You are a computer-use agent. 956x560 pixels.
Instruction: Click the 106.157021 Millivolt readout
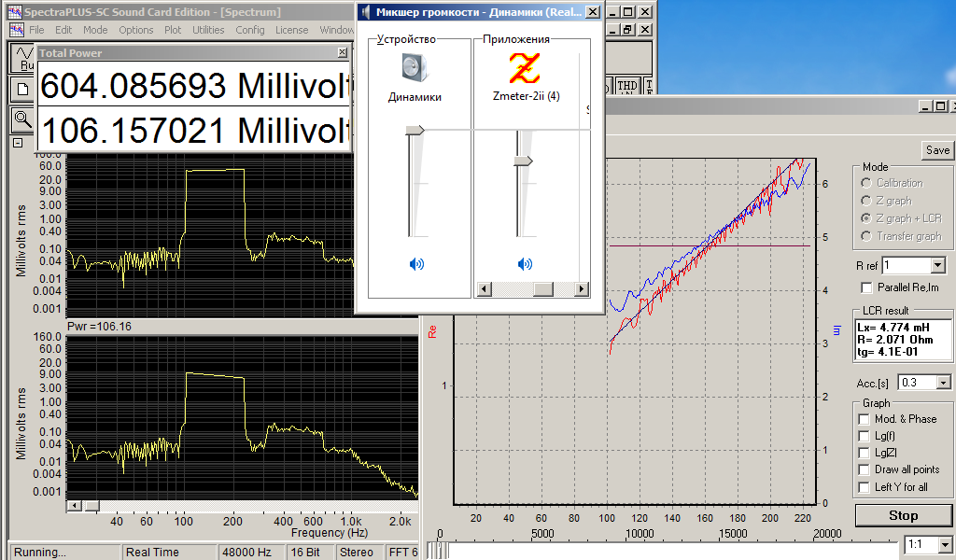point(194,129)
